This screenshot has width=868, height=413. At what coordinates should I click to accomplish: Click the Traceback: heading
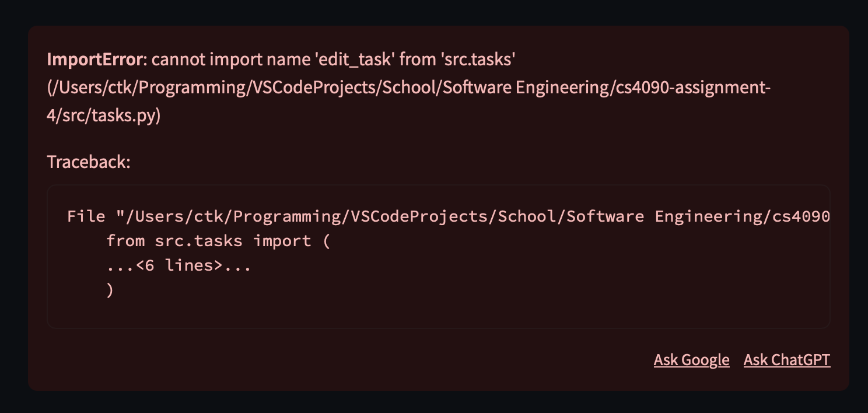point(89,162)
